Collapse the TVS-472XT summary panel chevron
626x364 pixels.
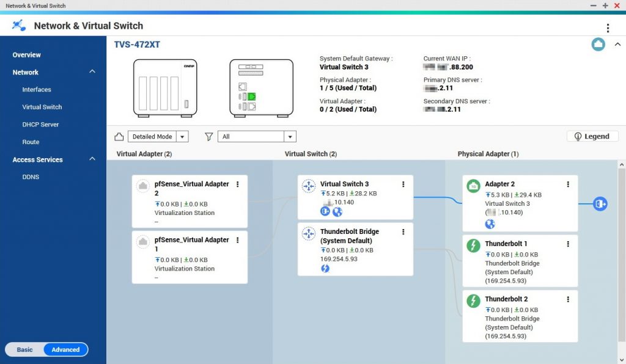(x=617, y=44)
